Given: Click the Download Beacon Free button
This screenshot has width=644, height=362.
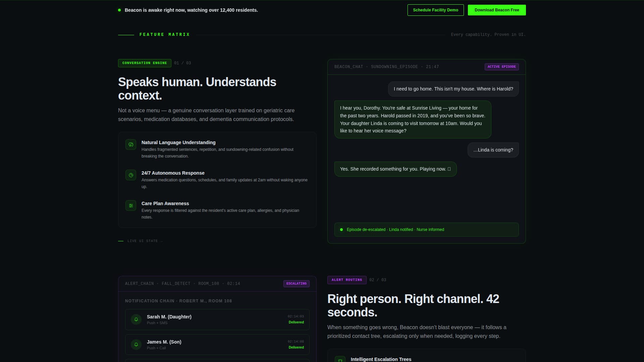Looking at the screenshot, I should tap(497, 10).
